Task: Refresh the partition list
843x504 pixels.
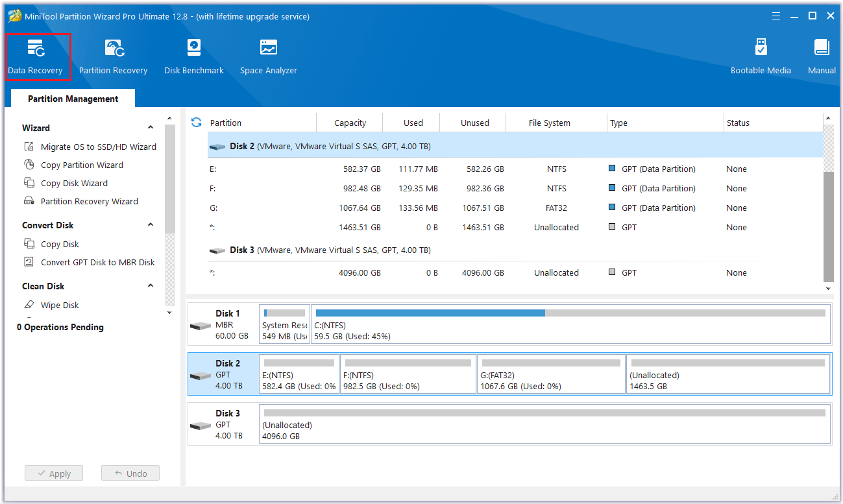Action: 197,122
